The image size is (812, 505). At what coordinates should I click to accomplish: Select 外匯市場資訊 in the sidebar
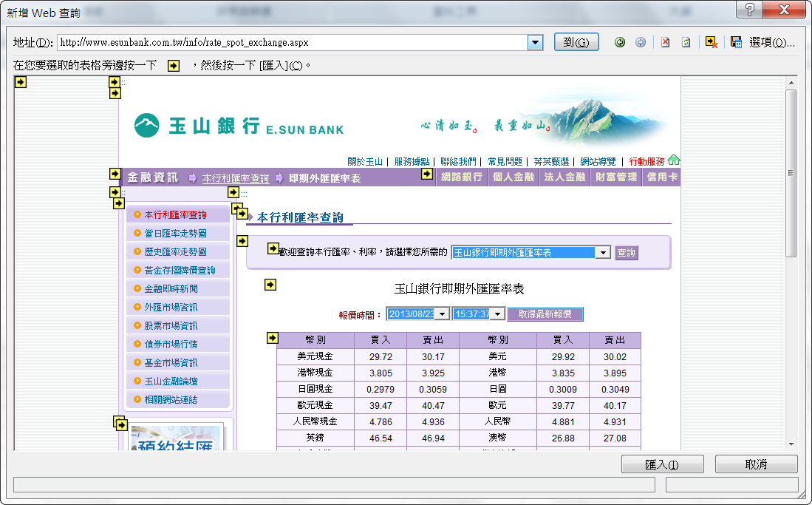tap(177, 308)
